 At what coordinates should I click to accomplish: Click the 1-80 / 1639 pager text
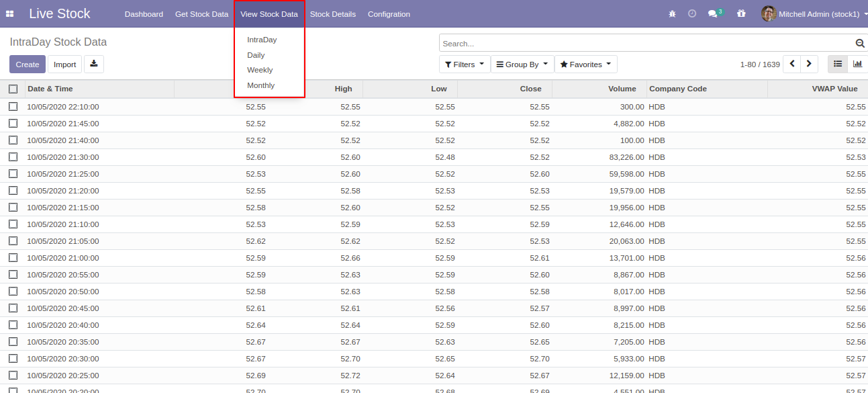click(x=760, y=64)
